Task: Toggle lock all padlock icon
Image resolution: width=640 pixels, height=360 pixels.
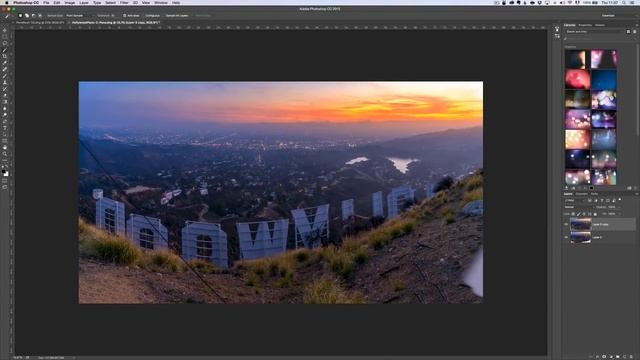Action: coord(595,214)
